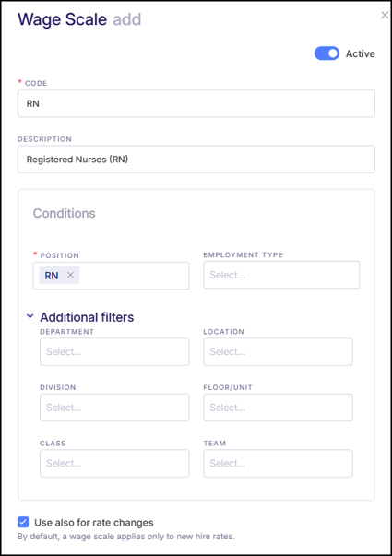Click into the Description input field
Viewport: 392px width, 556px height.
pos(196,160)
